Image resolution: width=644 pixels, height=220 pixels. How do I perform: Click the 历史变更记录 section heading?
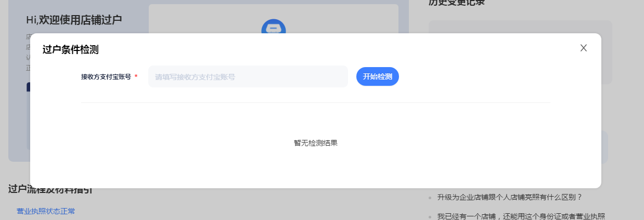point(456,3)
